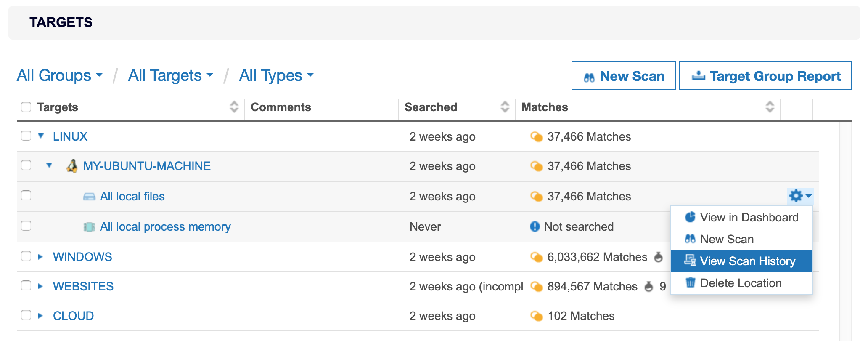Expand the WINDOWS group tree
This screenshot has width=868, height=341.
click(x=40, y=257)
